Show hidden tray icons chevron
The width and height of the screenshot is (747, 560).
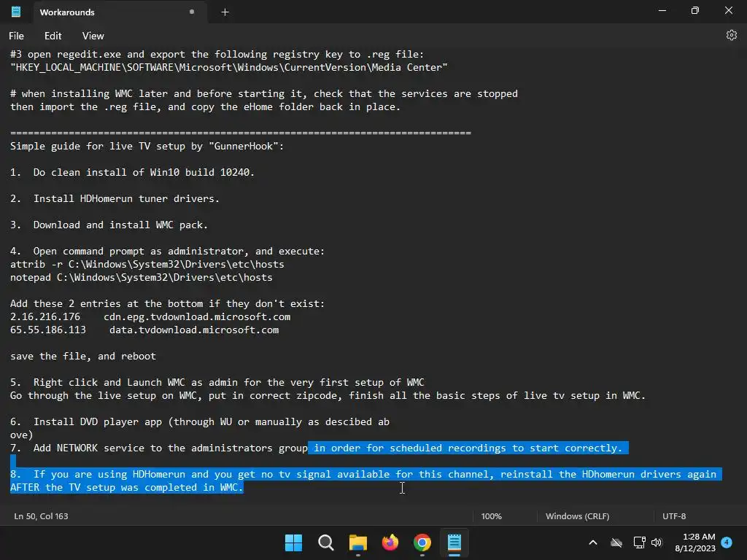coord(593,542)
